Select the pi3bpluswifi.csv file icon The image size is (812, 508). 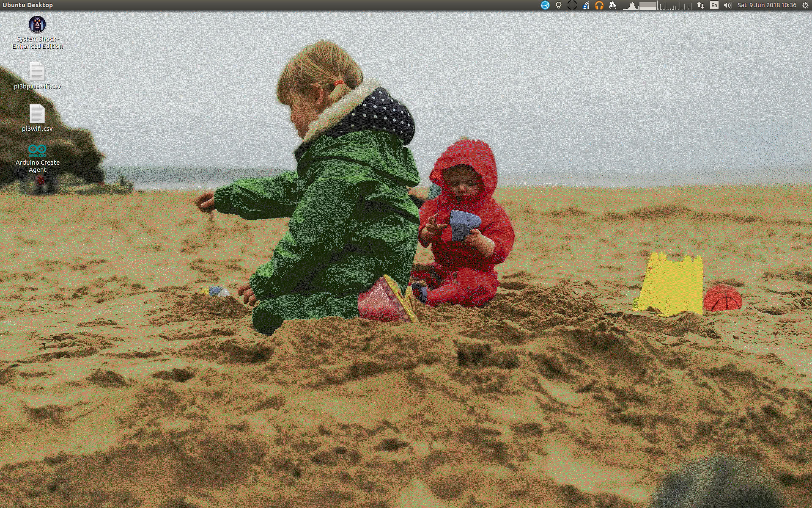(x=37, y=72)
